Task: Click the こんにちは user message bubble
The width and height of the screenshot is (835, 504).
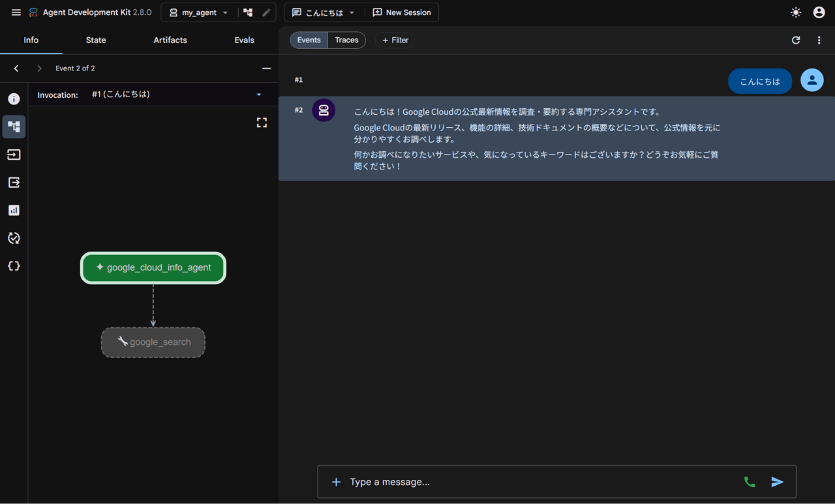Action: click(760, 82)
